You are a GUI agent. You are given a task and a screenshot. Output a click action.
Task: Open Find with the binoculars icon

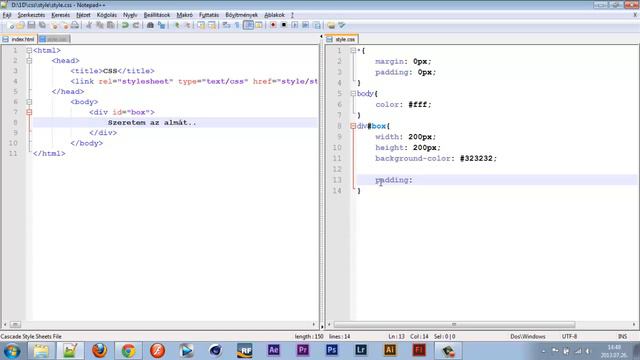point(150,25)
